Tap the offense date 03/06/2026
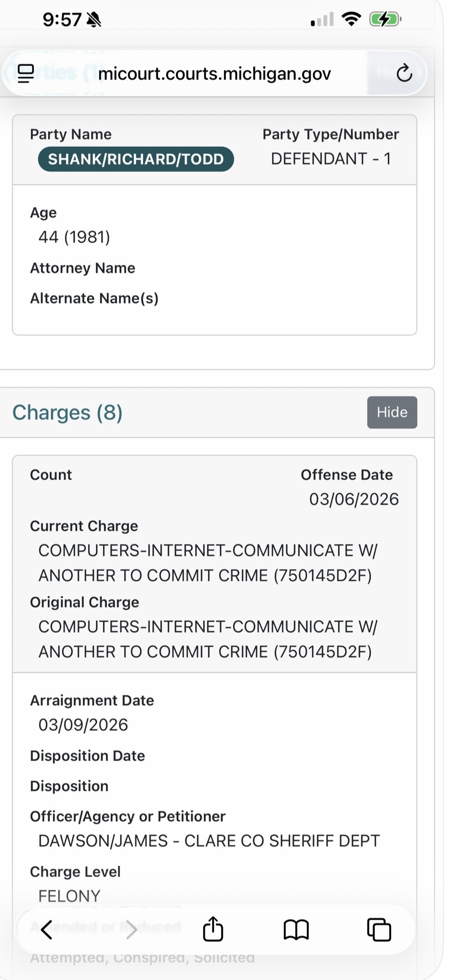 tap(354, 499)
